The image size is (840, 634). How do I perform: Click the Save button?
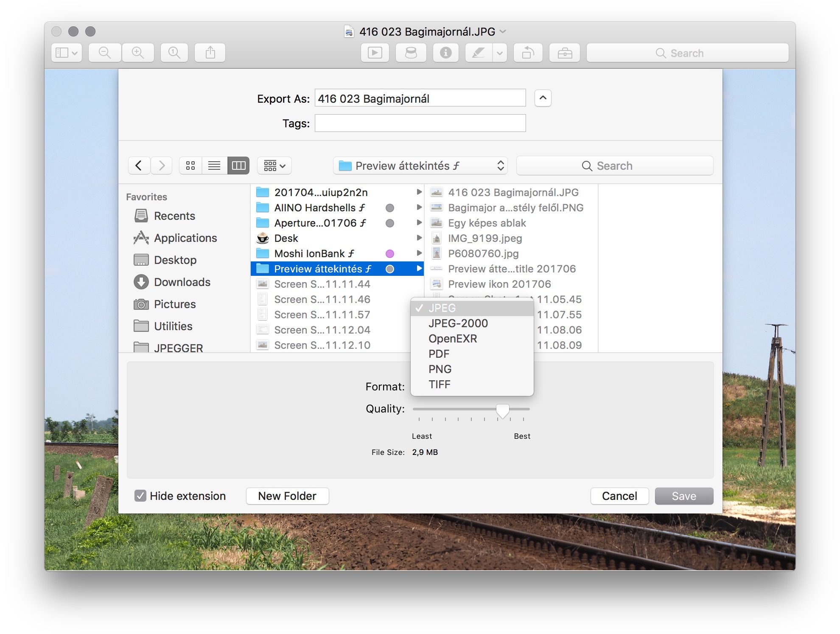[x=684, y=496]
